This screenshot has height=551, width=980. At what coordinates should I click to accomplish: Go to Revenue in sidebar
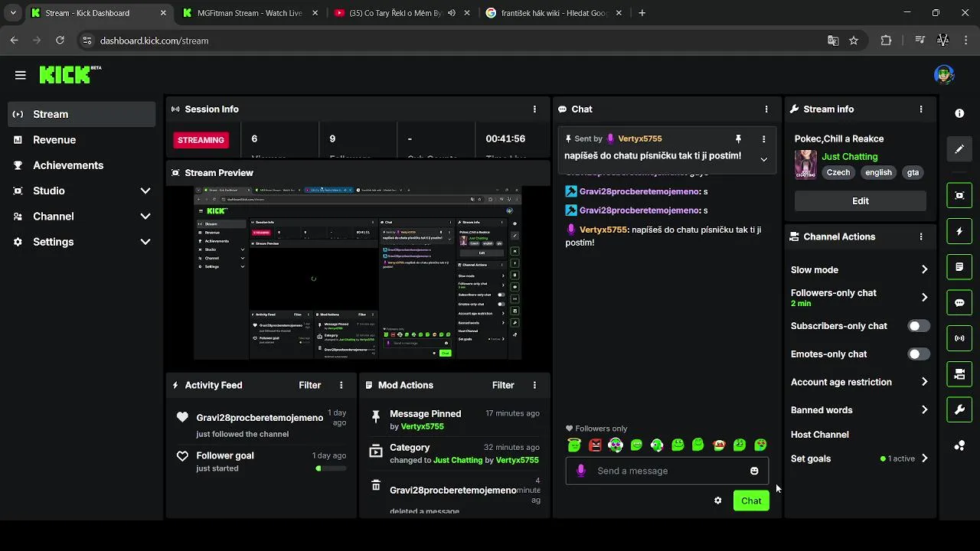tap(81, 140)
